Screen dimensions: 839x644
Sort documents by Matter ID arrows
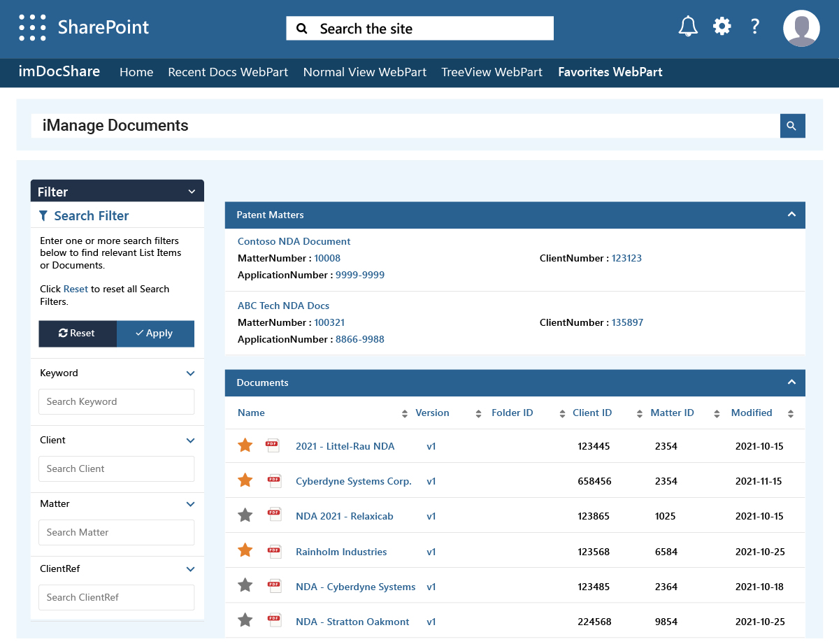717,413
